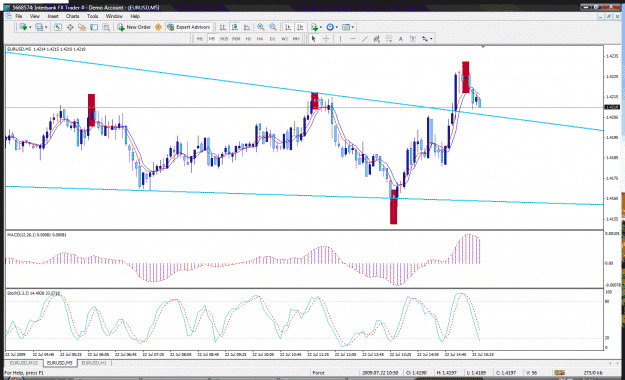
Task: Click the connection status bars indicator
Action: [x=560, y=373]
